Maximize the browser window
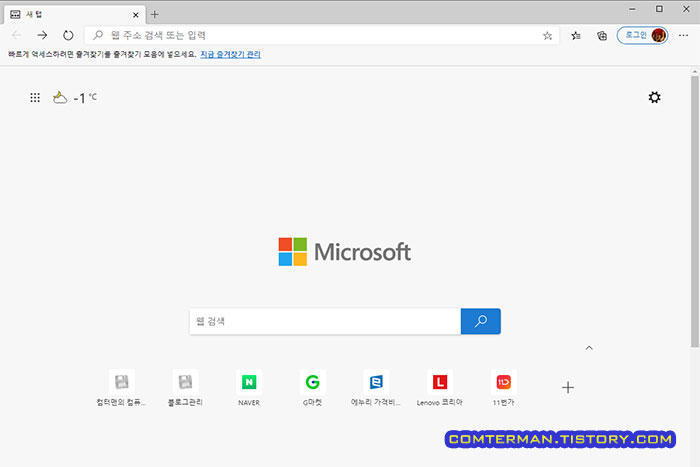Viewport: 700px width, 467px height. (x=659, y=9)
